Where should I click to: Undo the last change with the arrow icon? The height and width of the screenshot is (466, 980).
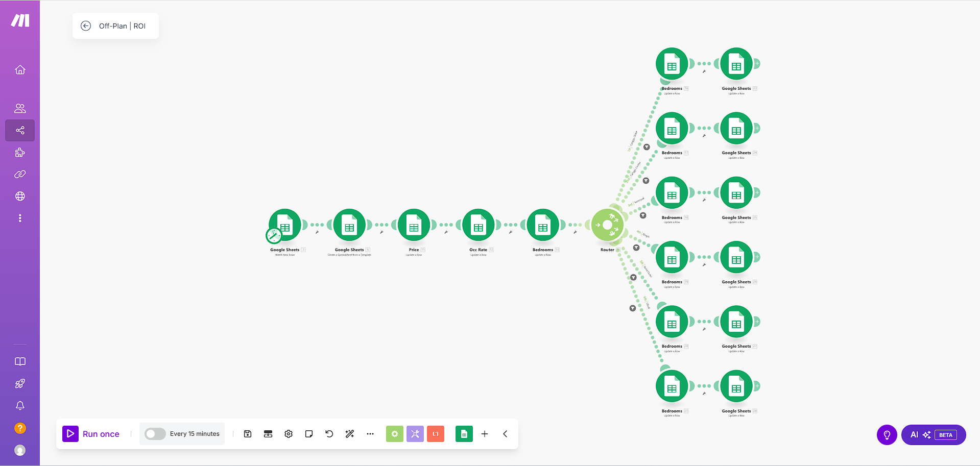point(329,434)
